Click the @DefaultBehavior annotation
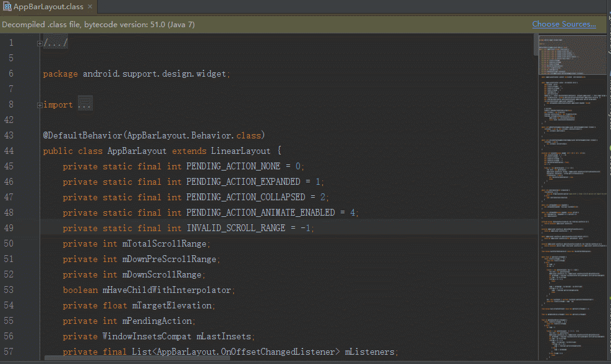Image resolution: width=611 pixels, height=364 pixels. [82, 135]
